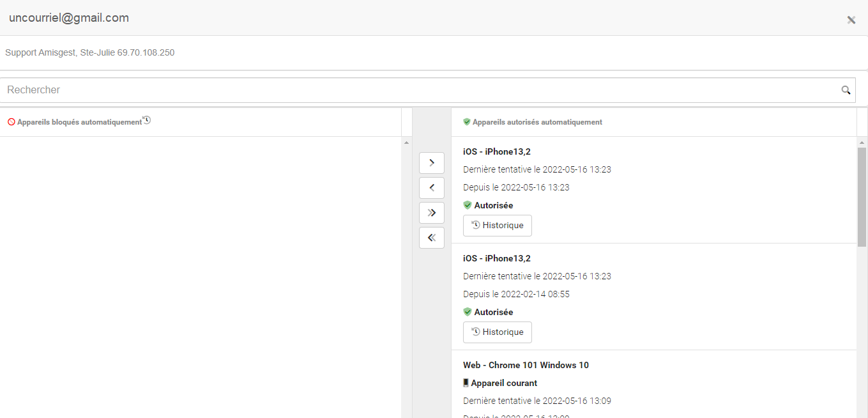Viewport: 868px width, 418px height.
Task: Move all devices right with the double arrow
Action: [x=432, y=213]
